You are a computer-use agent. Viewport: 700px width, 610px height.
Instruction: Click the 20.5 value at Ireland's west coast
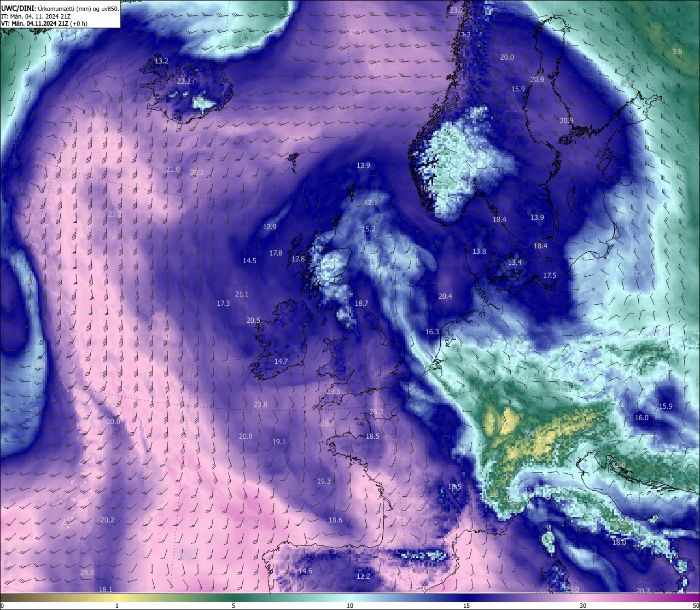pyautogui.click(x=253, y=321)
